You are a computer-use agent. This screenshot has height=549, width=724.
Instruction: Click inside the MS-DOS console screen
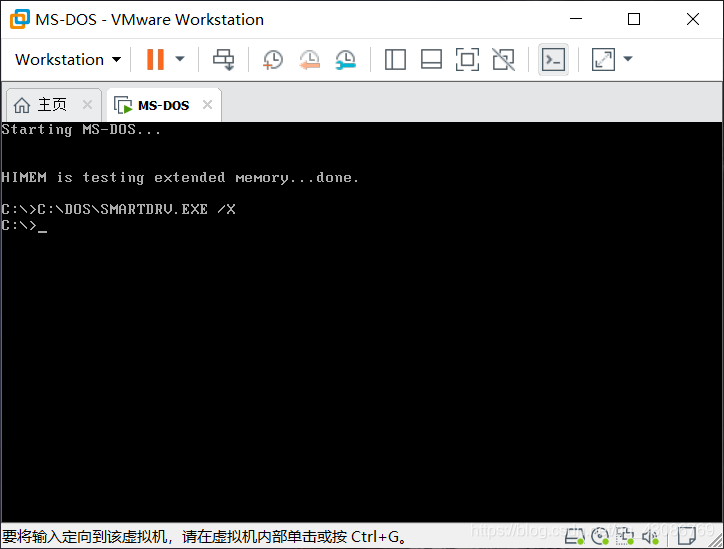pyautogui.click(x=362, y=322)
